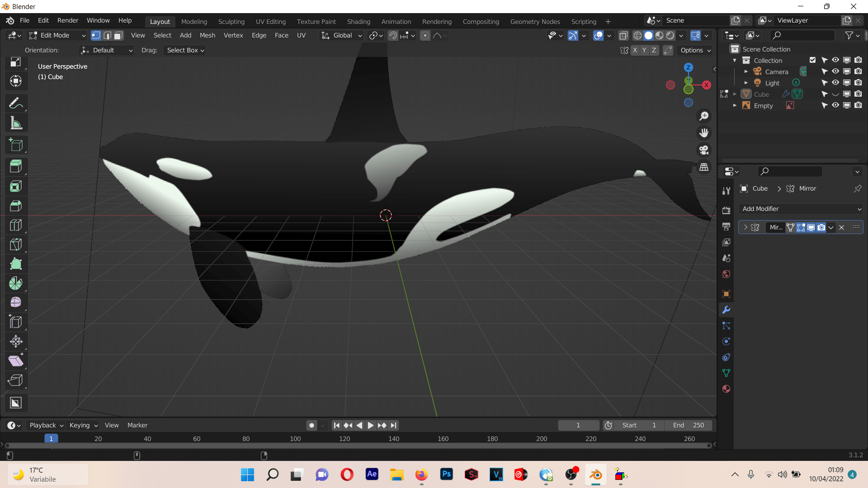Hide Light in viewport via eye icon

tap(835, 83)
